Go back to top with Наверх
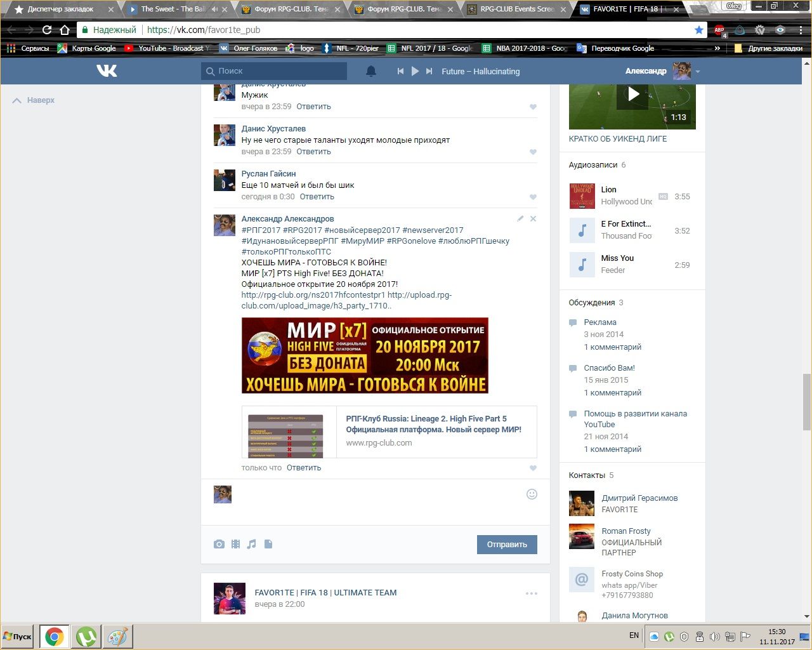812x650 pixels. [34, 100]
